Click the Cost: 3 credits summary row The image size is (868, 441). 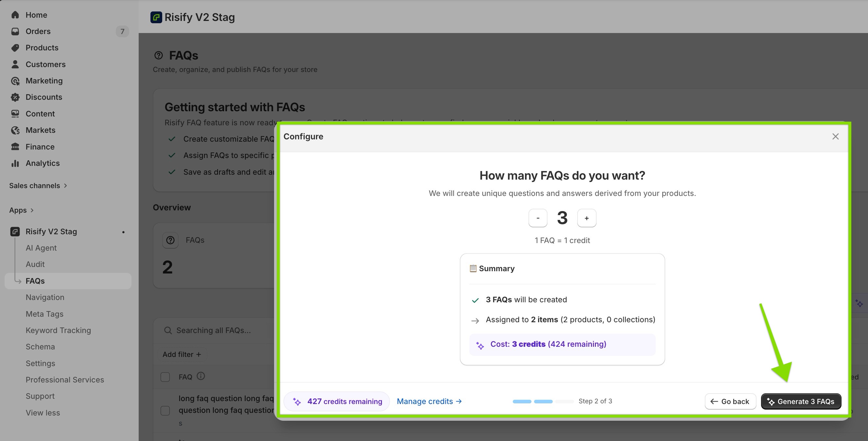(x=562, y=344)
